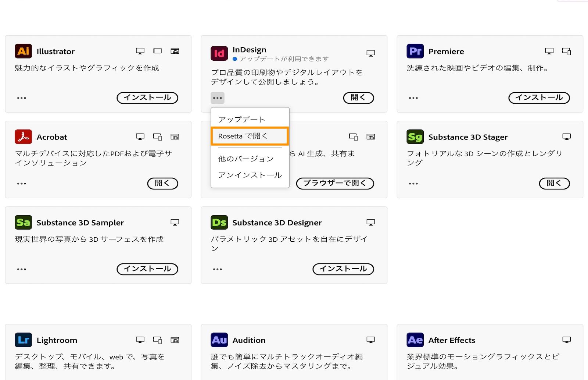Screen dimensions: 588x380
Task: Close InDesign's three-dot more options menu
Action: [218, 98]
